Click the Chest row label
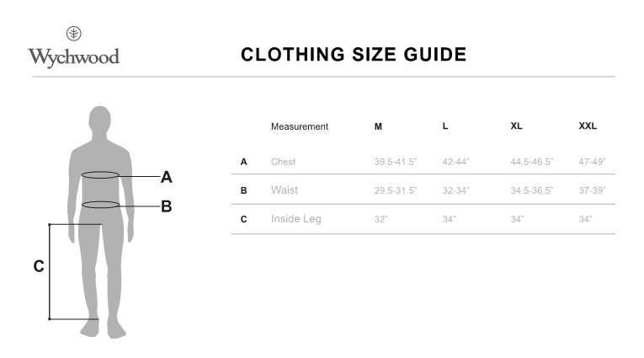This screenshot has height=358, width=644. (284, 162)
